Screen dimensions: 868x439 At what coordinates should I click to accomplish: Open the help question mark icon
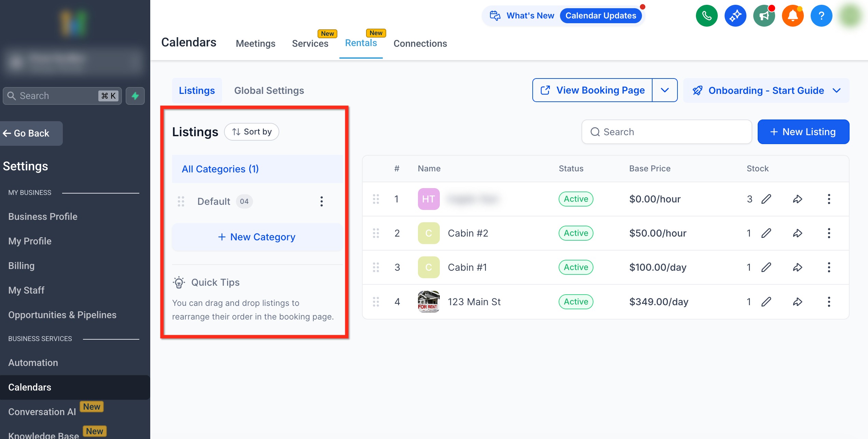pos(821,16)
